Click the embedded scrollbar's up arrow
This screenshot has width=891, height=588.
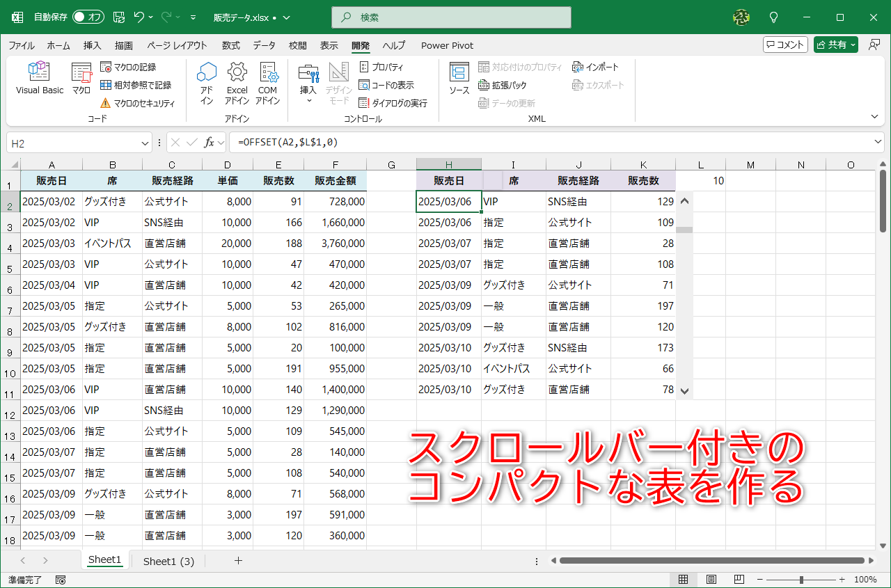684,200
